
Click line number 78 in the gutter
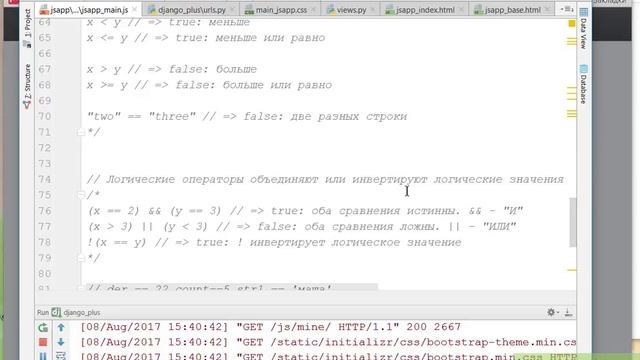pos(45,242)
